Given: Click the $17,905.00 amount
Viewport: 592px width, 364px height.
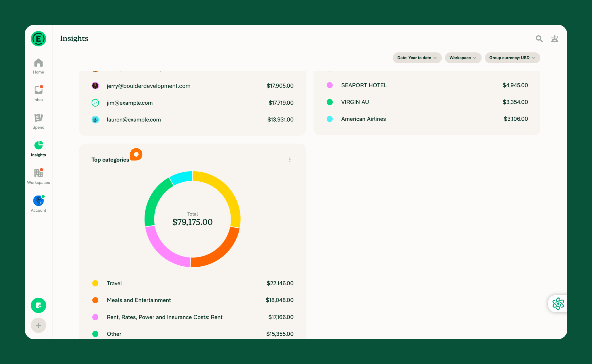Looking at the screenshot, I should (x=280, y=86).
